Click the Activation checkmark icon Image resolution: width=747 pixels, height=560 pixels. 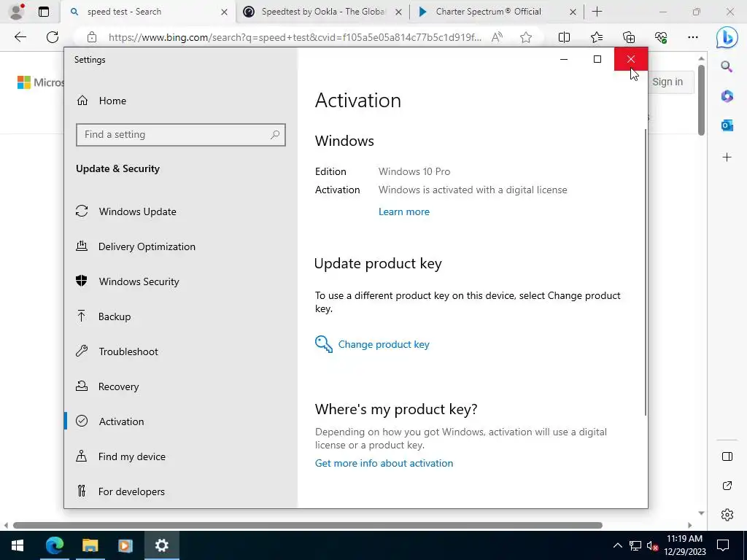(82, 421)
